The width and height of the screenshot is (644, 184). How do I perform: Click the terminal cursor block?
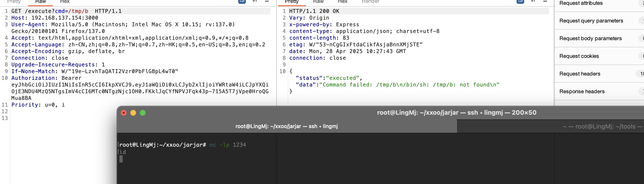pos(121,159)
